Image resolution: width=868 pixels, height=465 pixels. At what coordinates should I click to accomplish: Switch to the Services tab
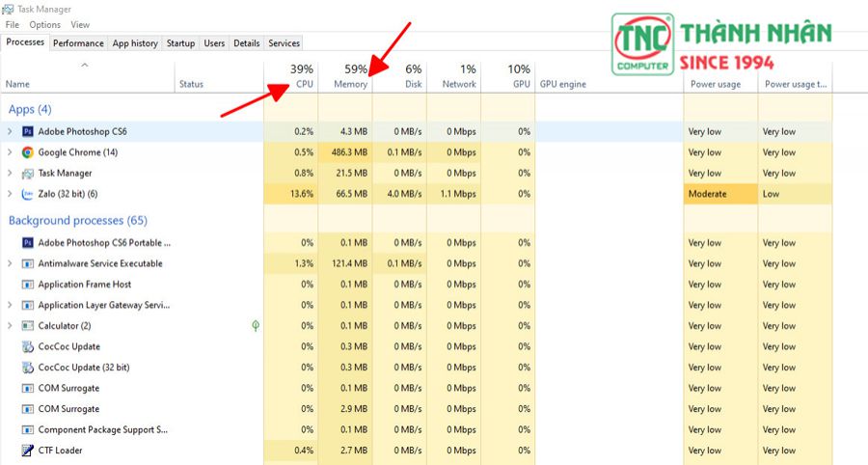(284, 43)
